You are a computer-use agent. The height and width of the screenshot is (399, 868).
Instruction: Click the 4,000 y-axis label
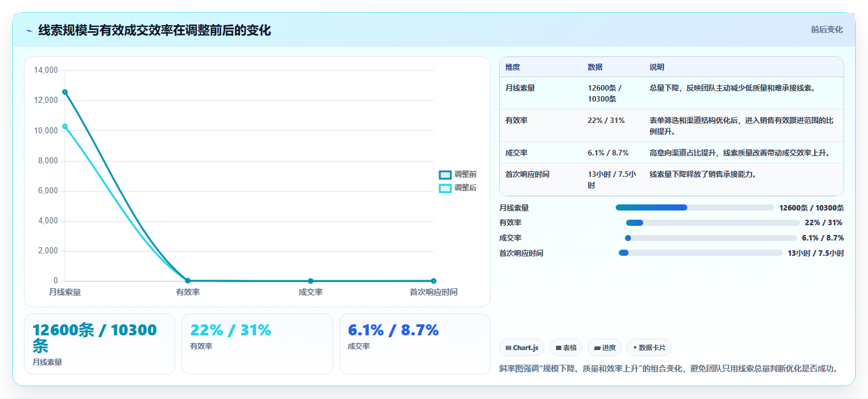(x=48, y=220)
